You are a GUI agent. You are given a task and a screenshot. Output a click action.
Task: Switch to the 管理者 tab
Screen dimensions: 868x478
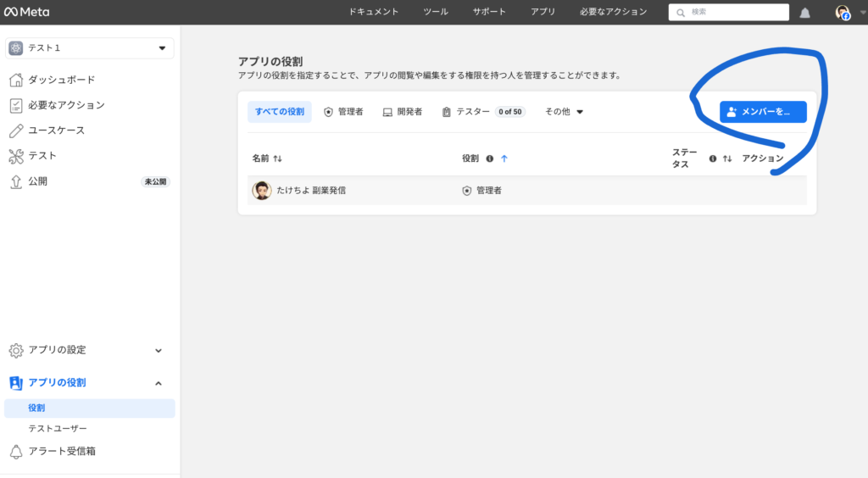coord(343,112)
